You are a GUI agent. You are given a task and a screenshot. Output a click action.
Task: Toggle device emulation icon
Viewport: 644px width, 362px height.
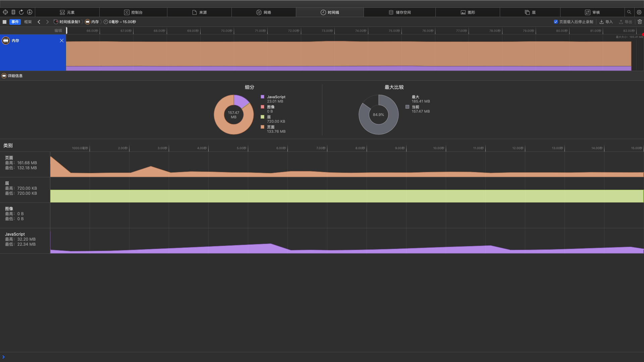click(13, 12)
